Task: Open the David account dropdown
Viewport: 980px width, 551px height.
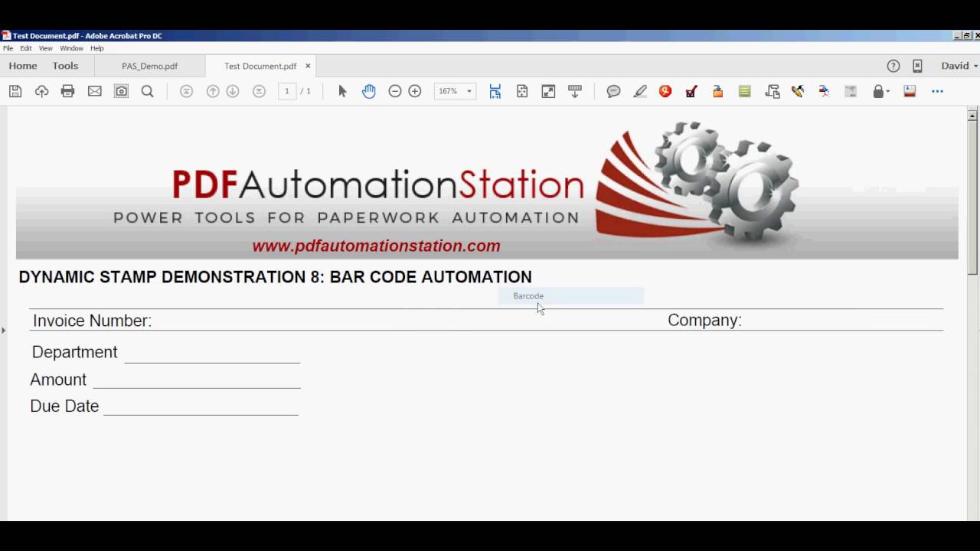Action: (x=959, y=66)
